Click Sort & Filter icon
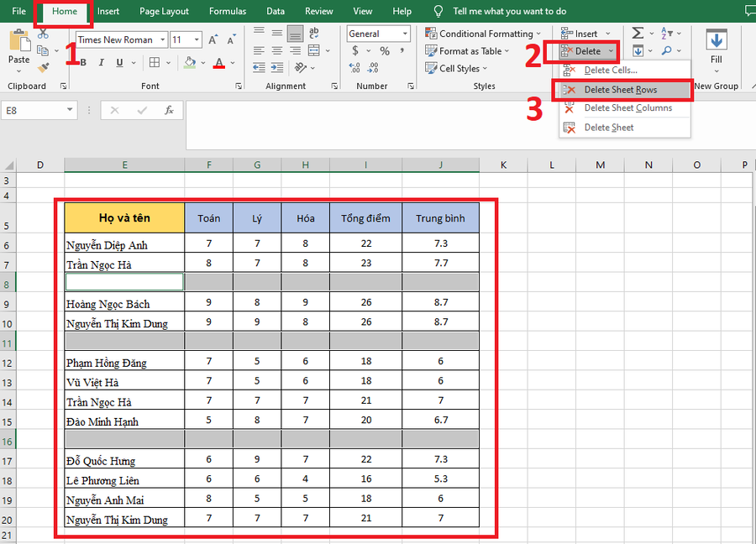 tap(666, 33)
